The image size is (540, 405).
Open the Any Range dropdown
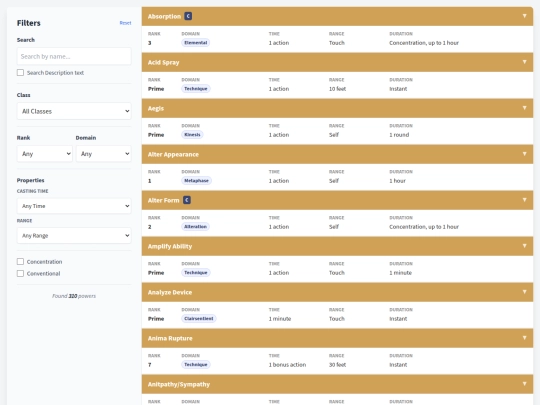pyautogui.click(x=74, y=236)
